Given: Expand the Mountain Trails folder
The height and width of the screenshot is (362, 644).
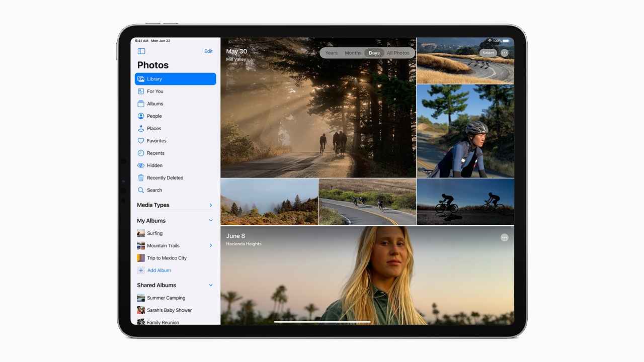Looking at the screenshot, I should tap(211, 245).
